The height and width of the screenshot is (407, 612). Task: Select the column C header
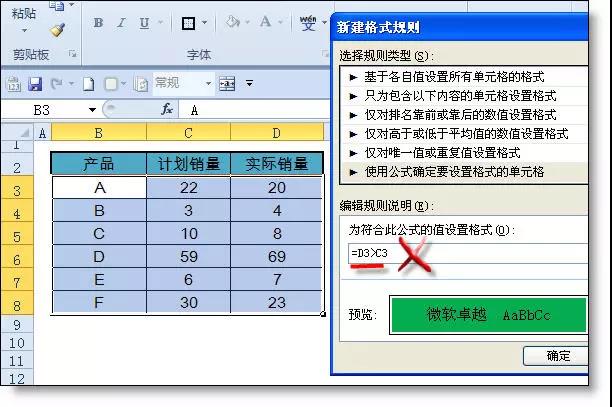pos(188,132)
